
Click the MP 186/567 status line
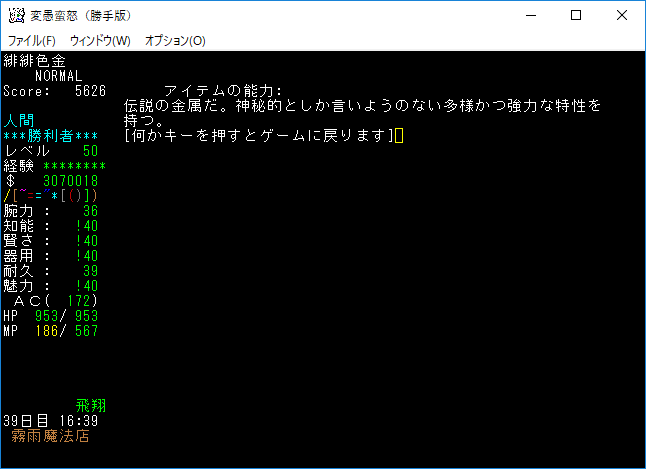[50, 331]
